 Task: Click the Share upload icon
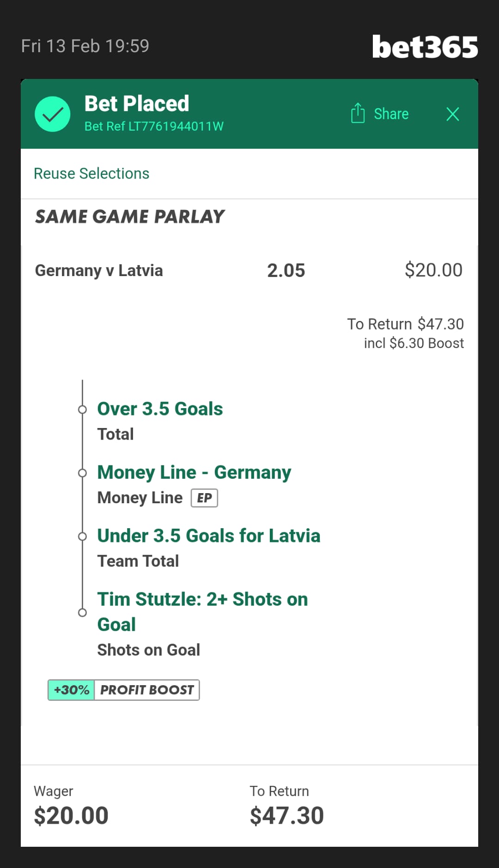pos(358,113)
